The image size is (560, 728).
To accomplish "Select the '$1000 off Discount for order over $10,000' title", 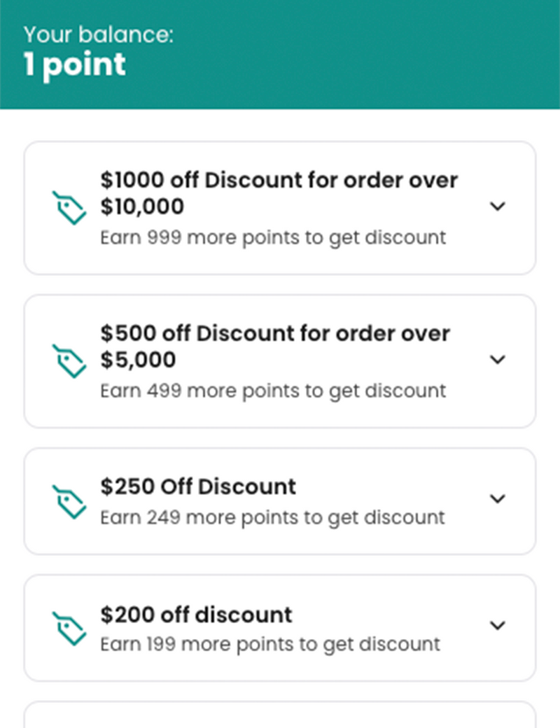I will (279, 193).
